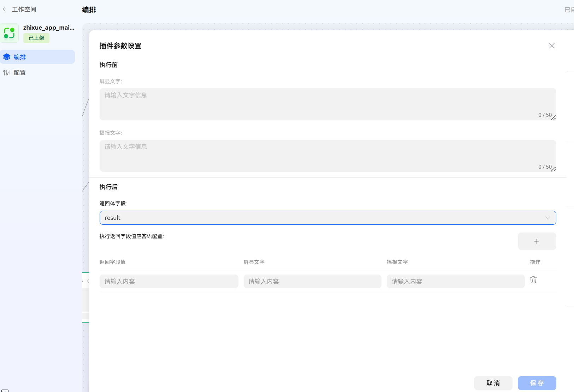Focus the 屏显文字 textarea under 执行前

[327, 104]
